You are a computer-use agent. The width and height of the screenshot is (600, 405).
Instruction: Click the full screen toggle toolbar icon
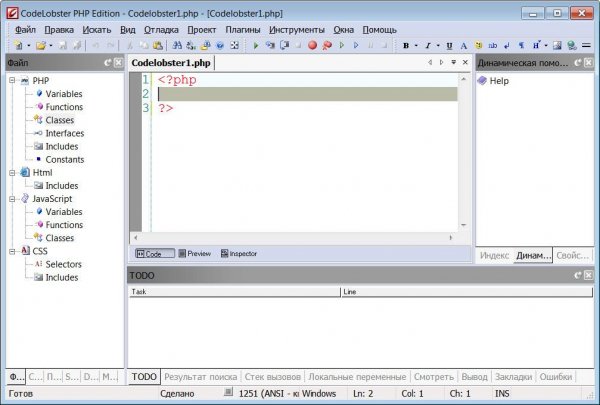[234, 46]
